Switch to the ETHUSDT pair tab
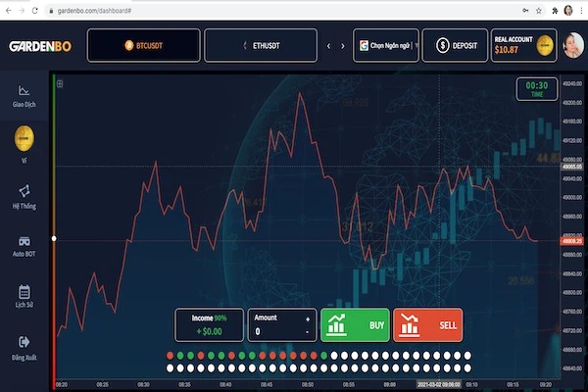This screenshot has width=588, height=392. tap(260, 45)
